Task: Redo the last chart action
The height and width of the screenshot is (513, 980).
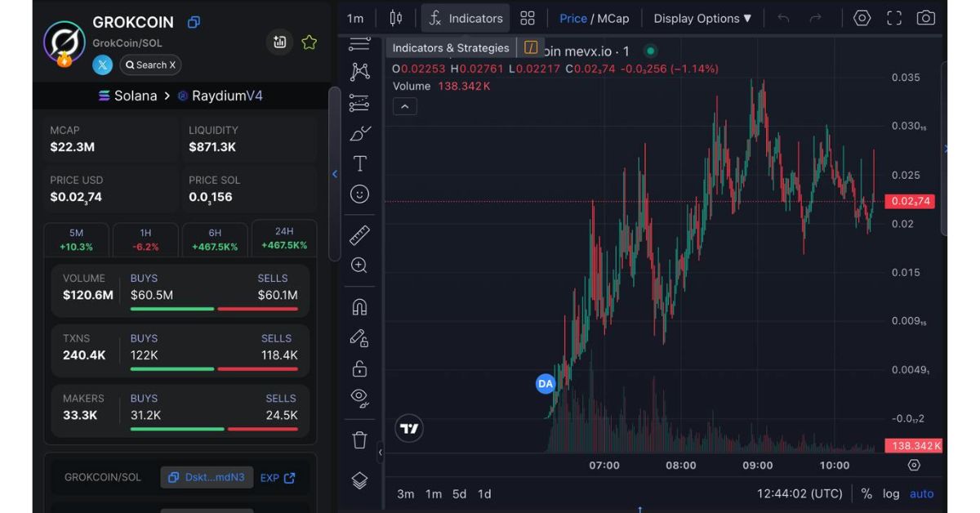Action: [815, 18]
